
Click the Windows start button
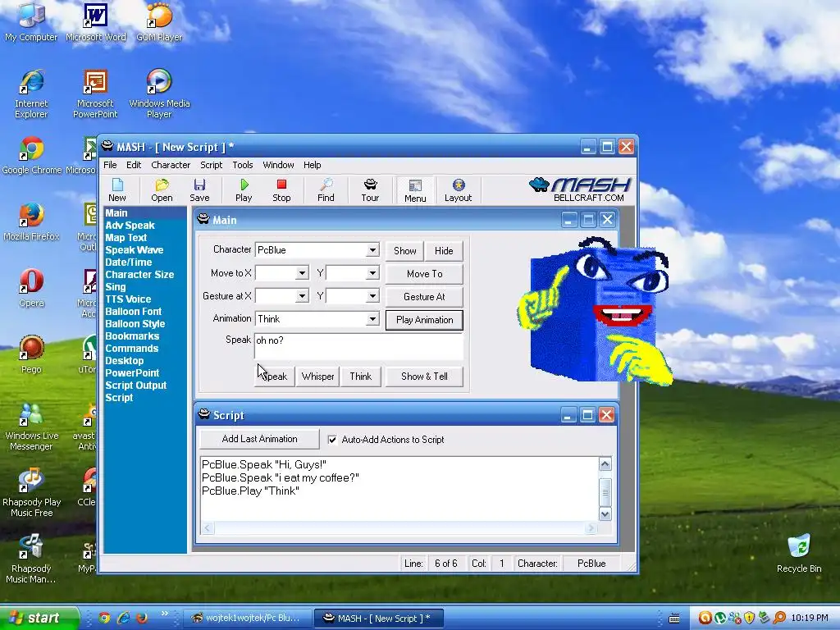[x=39, y=618]
